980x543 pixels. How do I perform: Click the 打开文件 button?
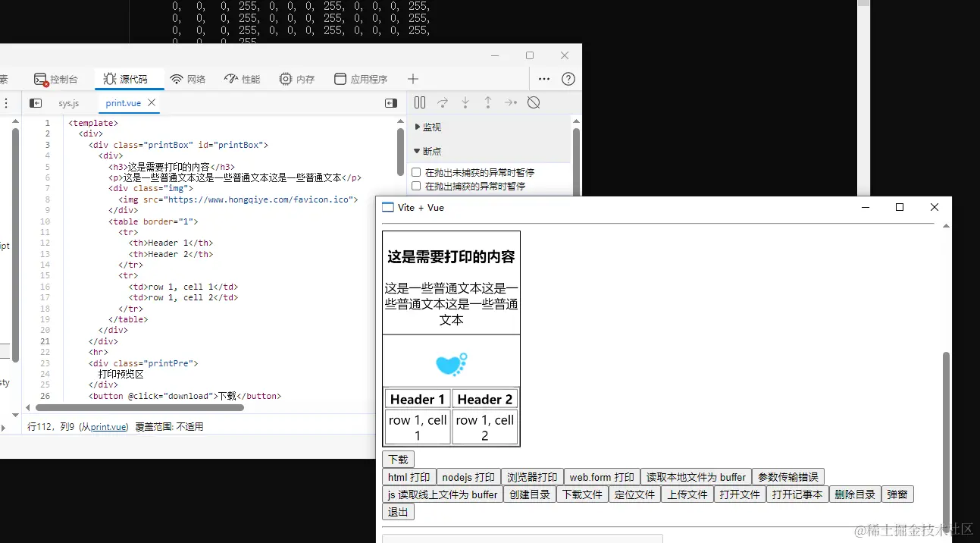(740, 494)
